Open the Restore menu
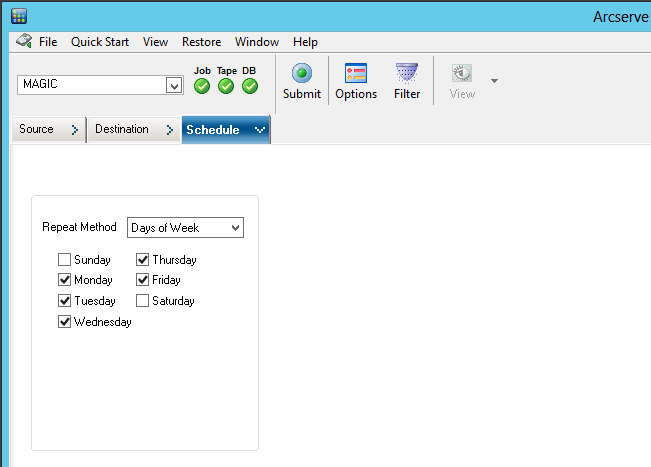The image size is (651, 467). click(x=201, y=42)
